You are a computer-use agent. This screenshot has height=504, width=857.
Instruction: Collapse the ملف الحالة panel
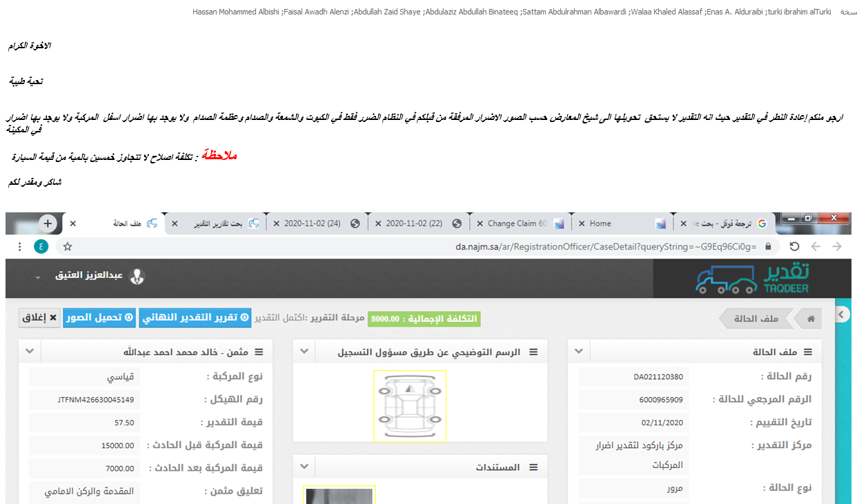coord(580,352)
